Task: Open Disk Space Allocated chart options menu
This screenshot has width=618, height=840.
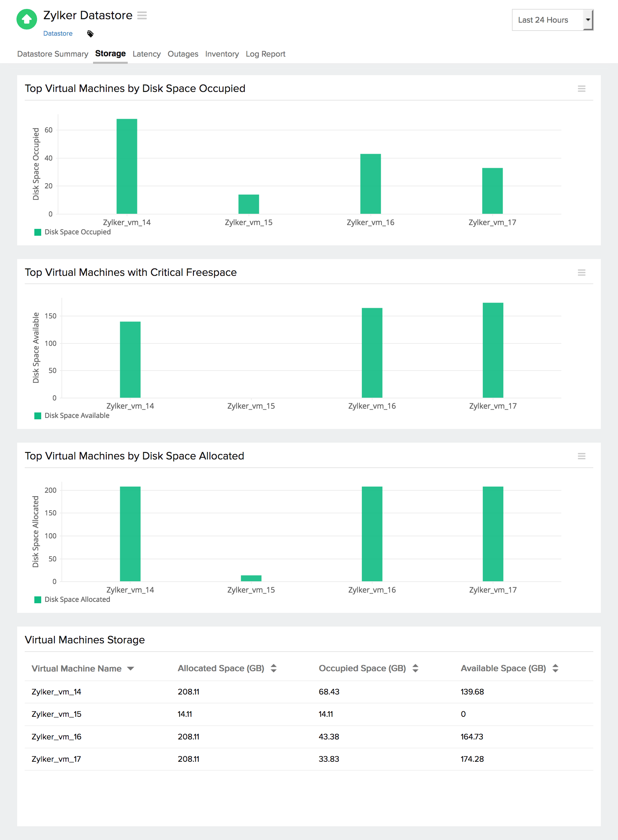Action: click(581, 456)
